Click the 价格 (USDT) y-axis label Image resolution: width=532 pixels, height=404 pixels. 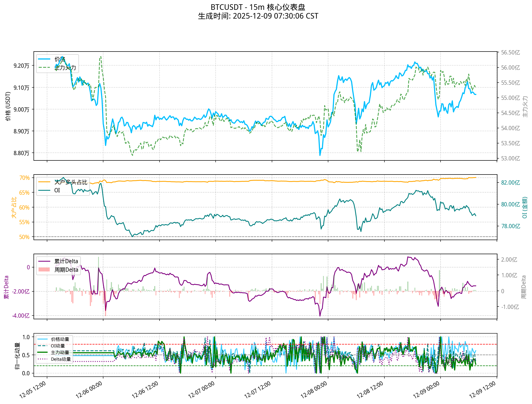coord(8,106)
